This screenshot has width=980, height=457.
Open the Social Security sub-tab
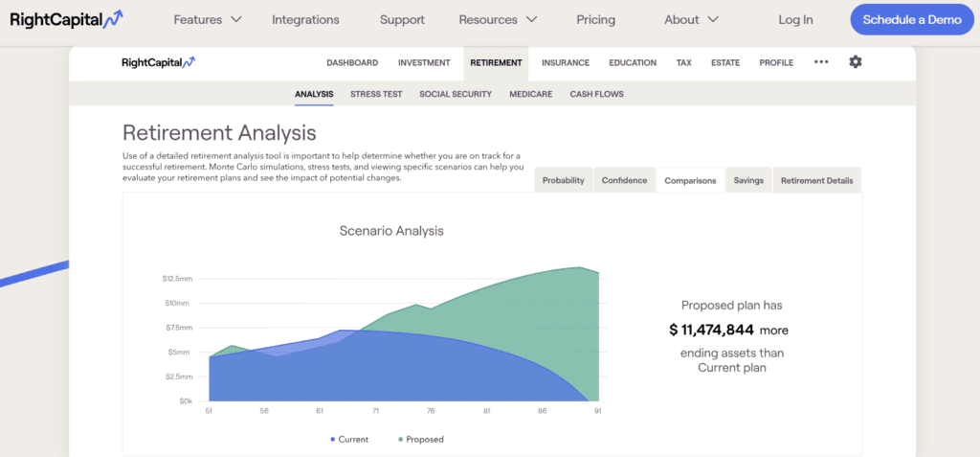point(456,94)
